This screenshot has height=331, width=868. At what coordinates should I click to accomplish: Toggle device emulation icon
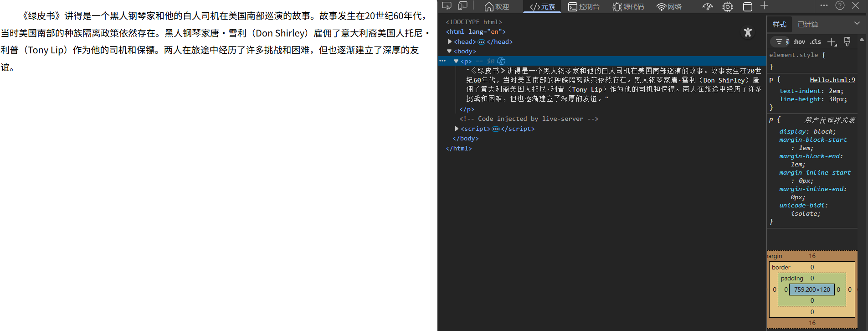(462, 6)
